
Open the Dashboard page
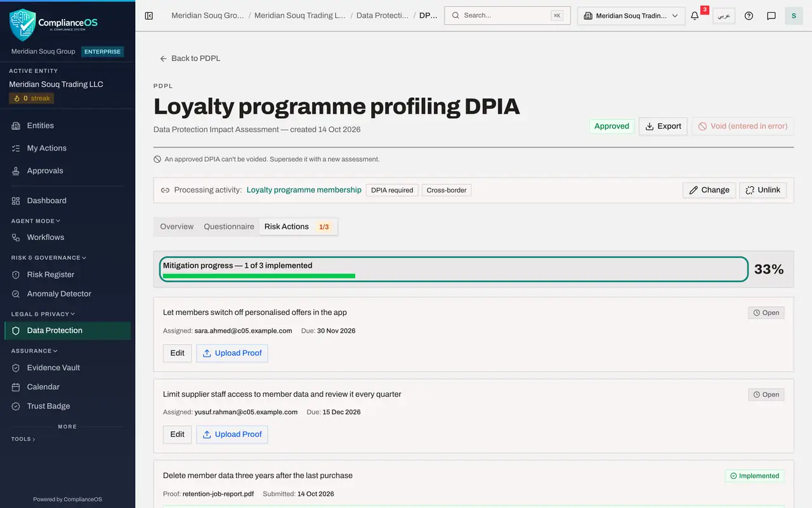[67, 201]
